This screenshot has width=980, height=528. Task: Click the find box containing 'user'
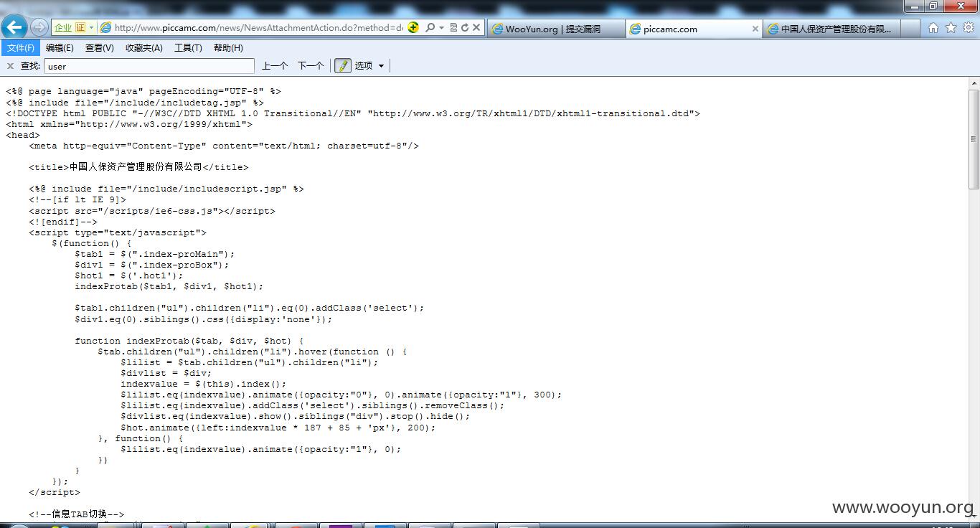[149, 66]
